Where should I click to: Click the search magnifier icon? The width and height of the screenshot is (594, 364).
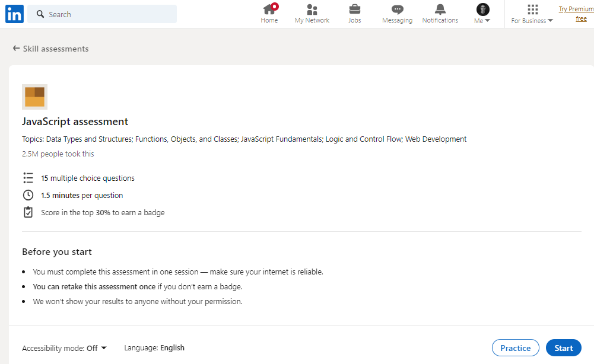(x=40, y=14)
